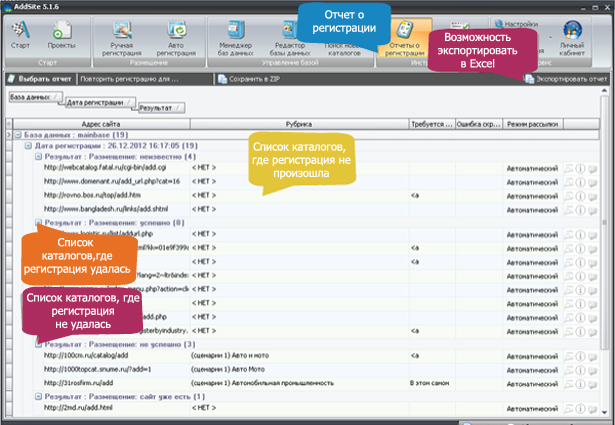615x425 pixels.
Task: Collapse the Дата регистрации 26.12.2012 group
Action: 28,146
